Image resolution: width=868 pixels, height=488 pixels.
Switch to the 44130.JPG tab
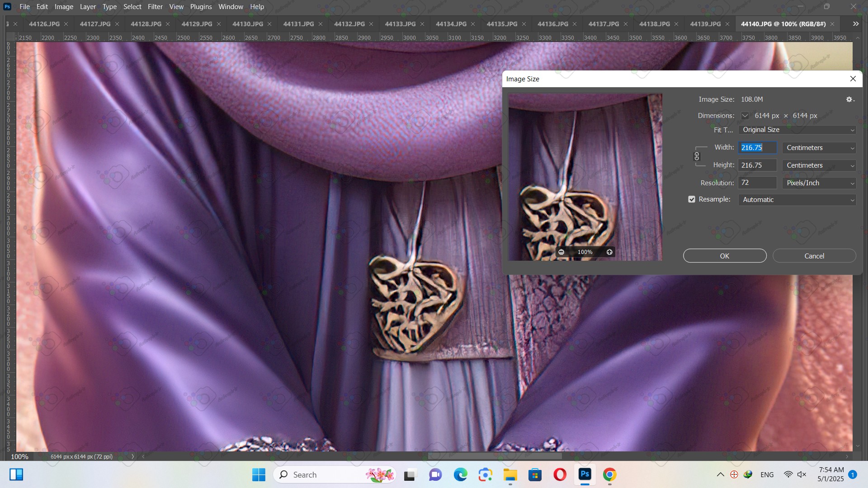pos(248,24)
